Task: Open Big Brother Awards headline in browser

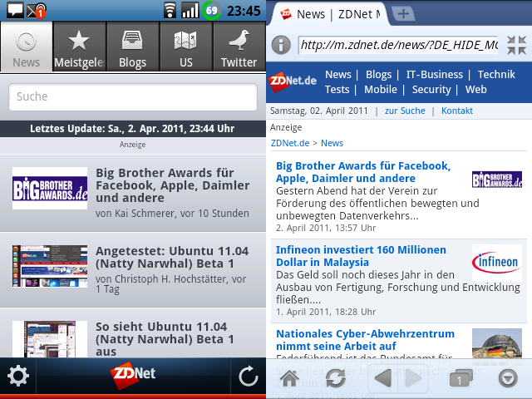Action: 363,172
